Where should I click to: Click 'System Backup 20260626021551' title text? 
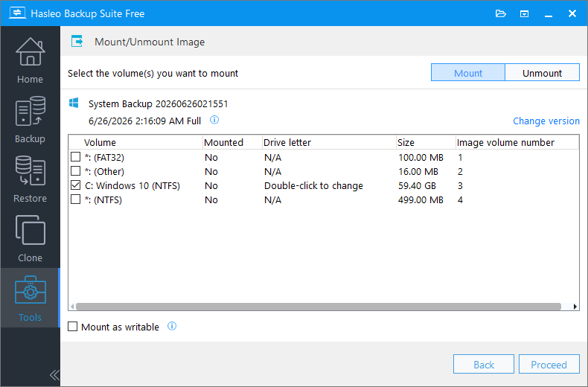159,103
